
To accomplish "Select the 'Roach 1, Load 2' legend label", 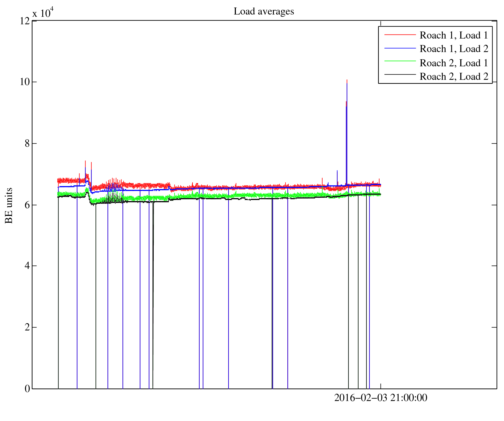I will (454, 49).
